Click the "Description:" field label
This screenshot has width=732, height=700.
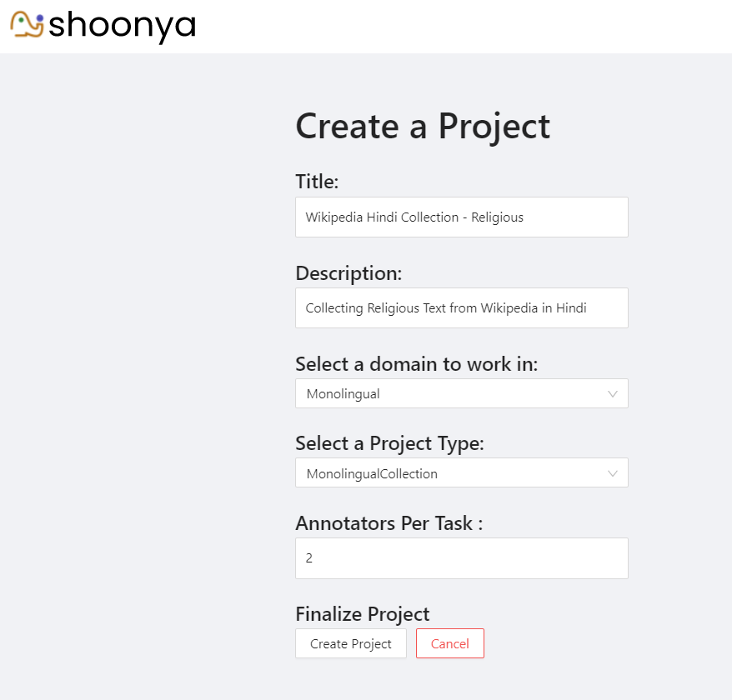click(x=348, y=273)
